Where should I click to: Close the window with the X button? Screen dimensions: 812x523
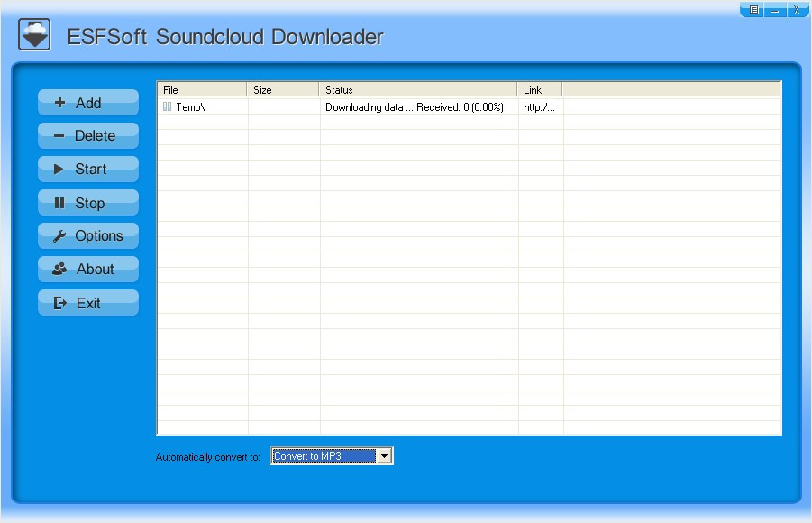pos(797,10)
